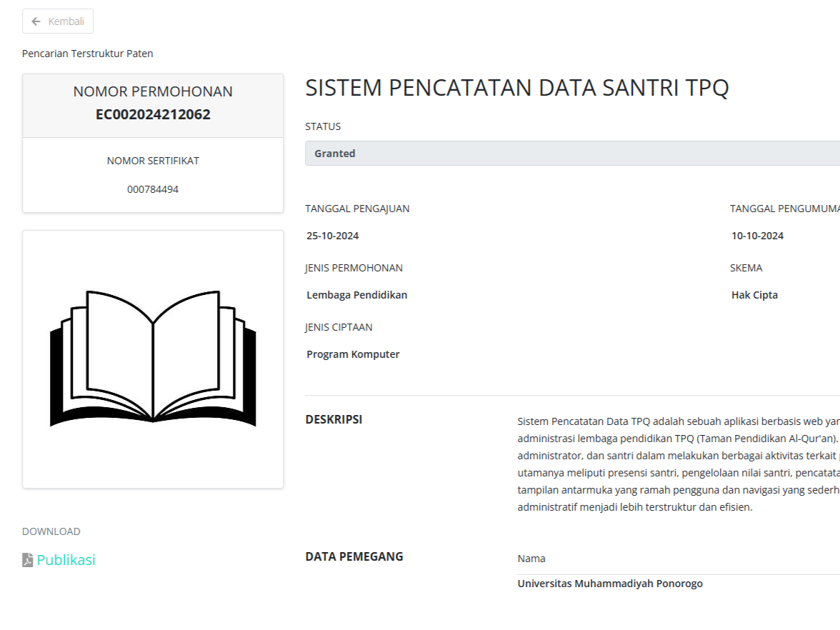Click the STATUS section label
The image size is (840, 630).
pyautogui.click(x=322, y=126)
